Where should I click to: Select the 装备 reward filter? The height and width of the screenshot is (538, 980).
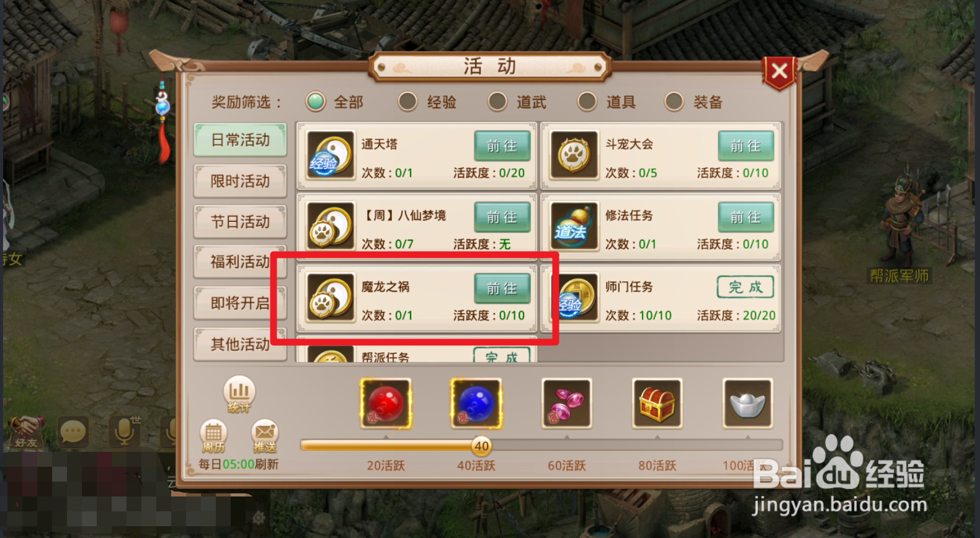[693, 102]
